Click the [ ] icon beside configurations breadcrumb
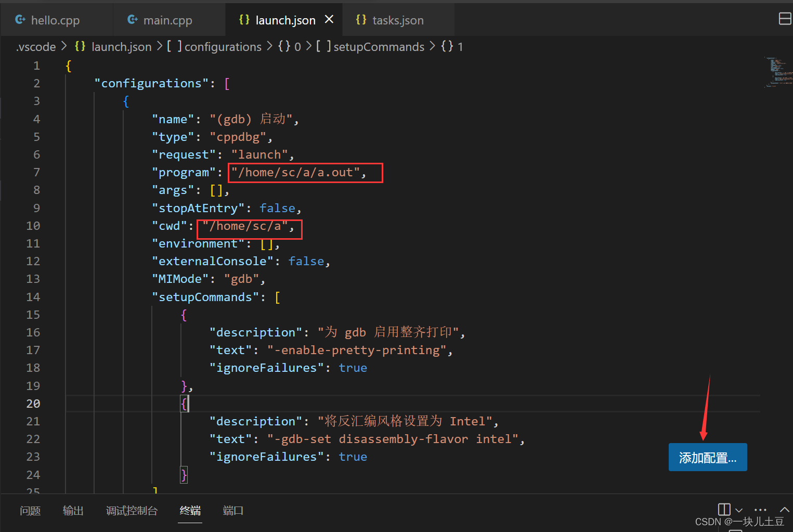Screen dimensions: 793x532 point(173,46)
